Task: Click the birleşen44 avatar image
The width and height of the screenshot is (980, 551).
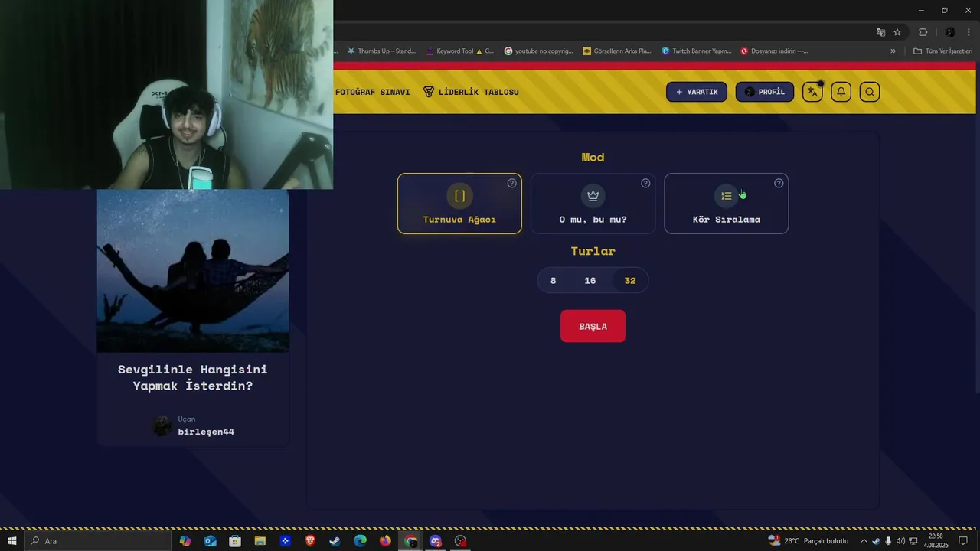Action: pos(162,426)
